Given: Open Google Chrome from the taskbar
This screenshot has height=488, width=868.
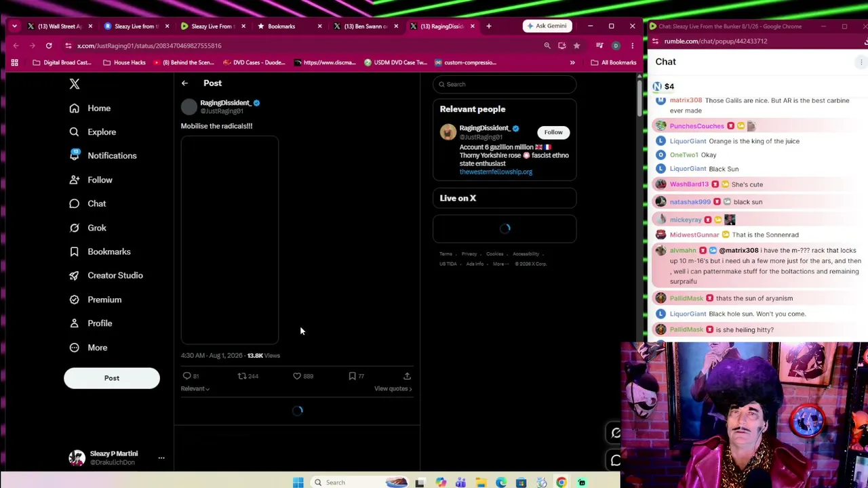Looking at the screenshot, I should pos(561,483).
